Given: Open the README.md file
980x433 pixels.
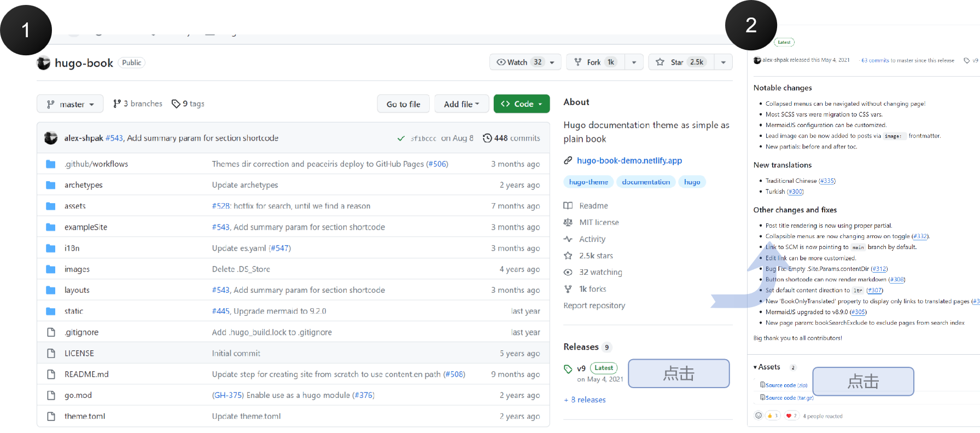Looking at the screenshot, I should point(86,374).
